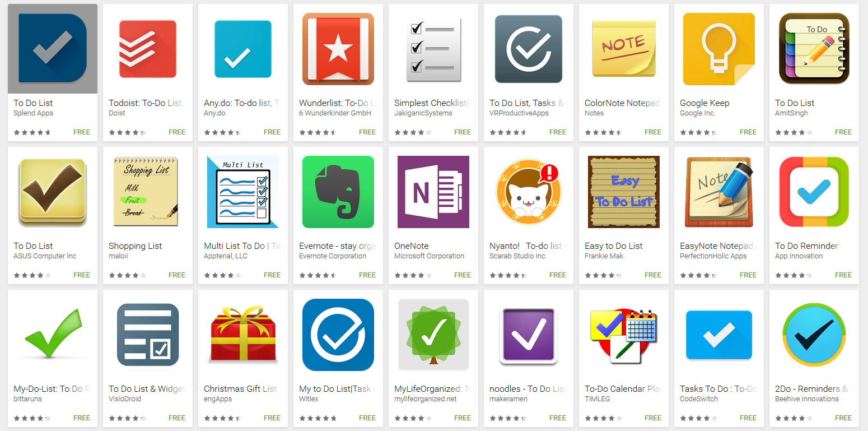Select the Christmas Gift List present icon

(x=243, y=335)
